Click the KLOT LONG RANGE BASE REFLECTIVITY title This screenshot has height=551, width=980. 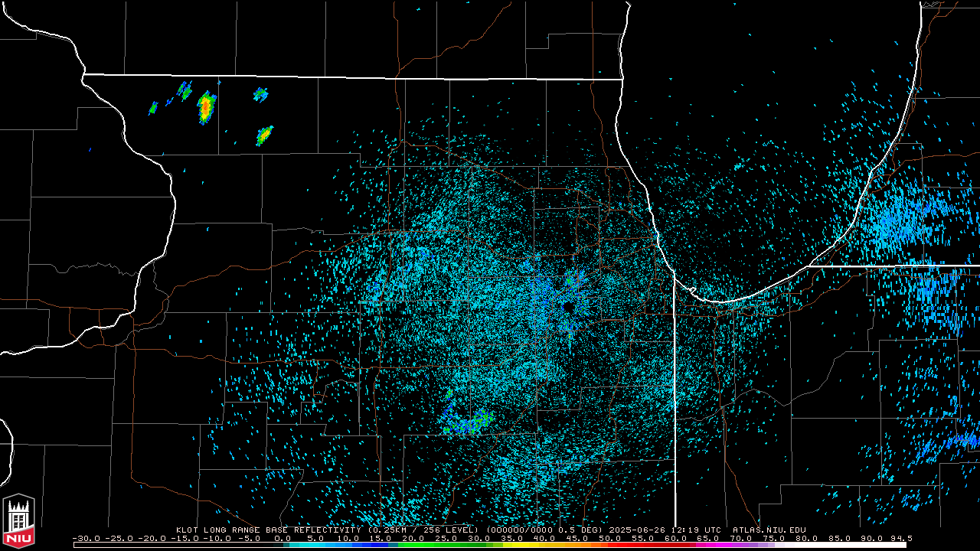268,530
